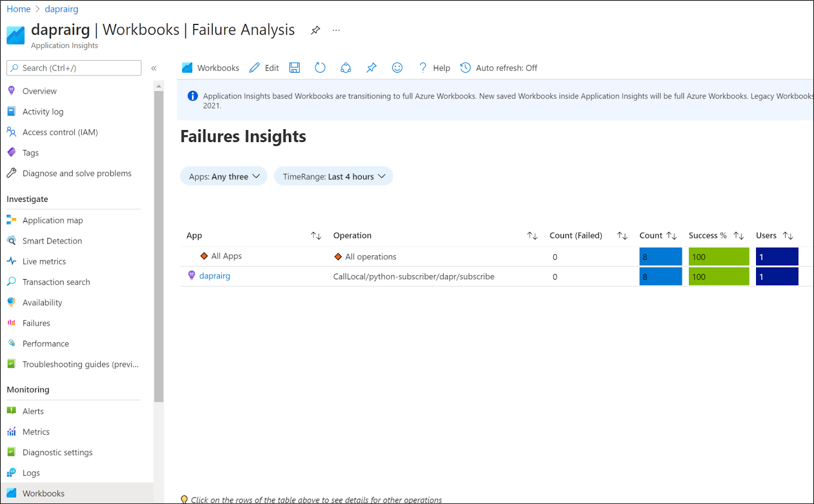814x504 pixels.
Task: Click the Application Insights icon beside the title
Action: tap(15, 35)
